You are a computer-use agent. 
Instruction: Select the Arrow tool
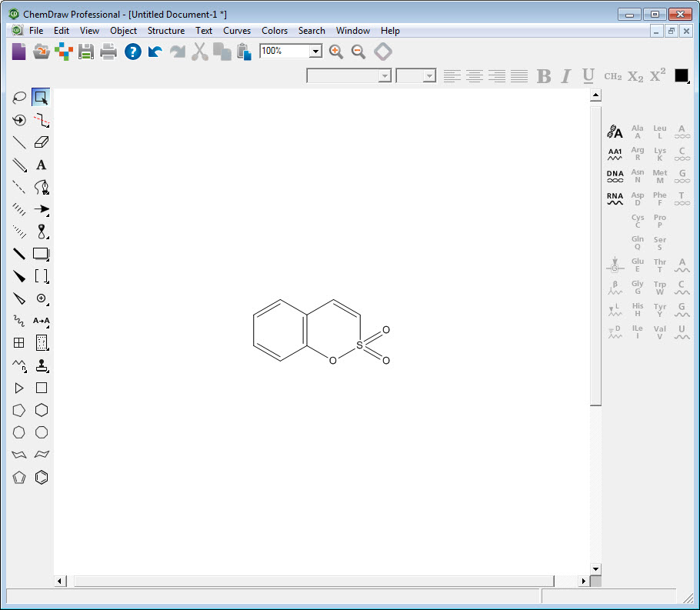(42, 209)
